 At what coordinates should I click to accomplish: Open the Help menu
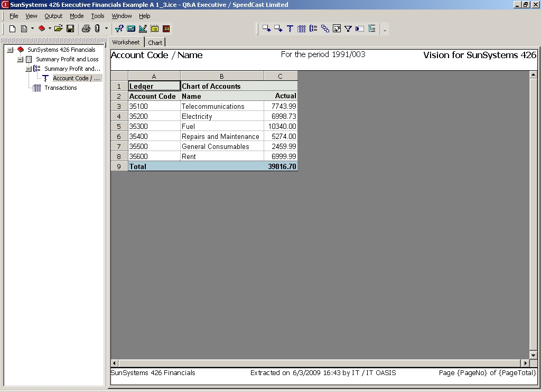click(x=145, y=16)
